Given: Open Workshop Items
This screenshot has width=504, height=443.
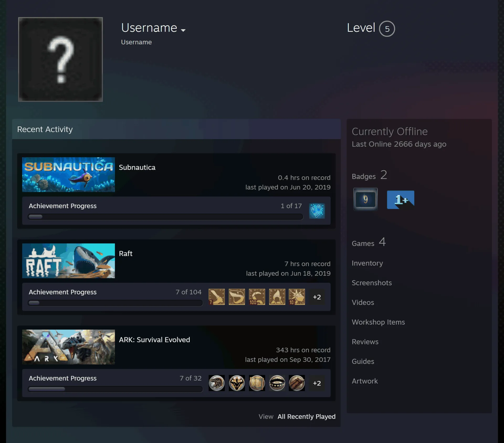Looking at the screenshot, I should pyautogui.click(x=378, y=322).
